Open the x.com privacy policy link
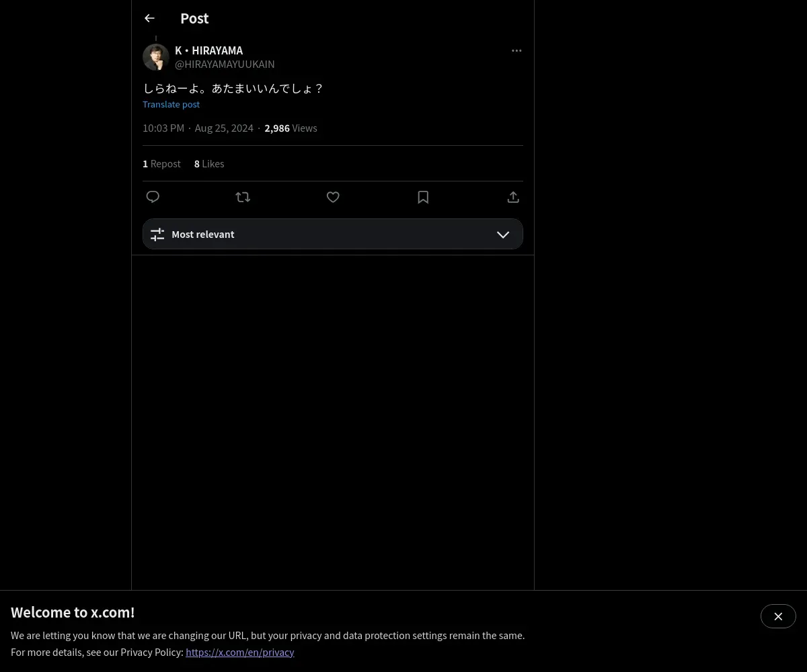 240,652
